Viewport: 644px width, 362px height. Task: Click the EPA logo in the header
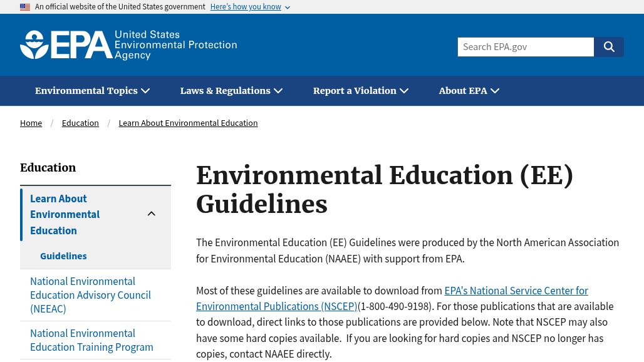coord(66,45)
